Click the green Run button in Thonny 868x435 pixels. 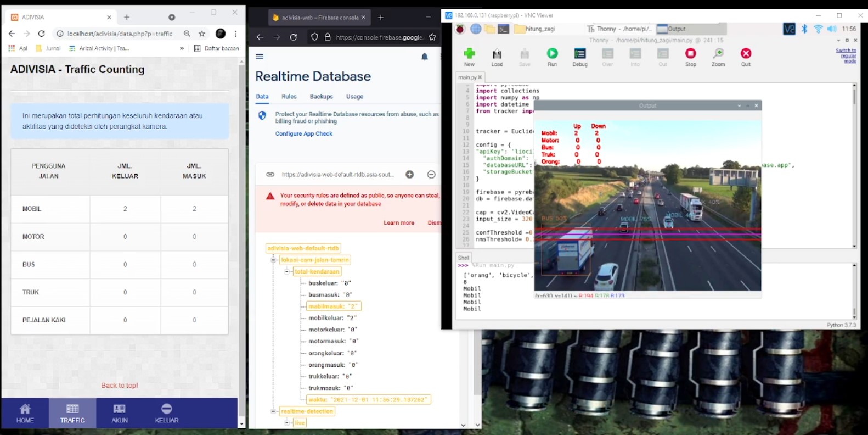tap(552, 54)
